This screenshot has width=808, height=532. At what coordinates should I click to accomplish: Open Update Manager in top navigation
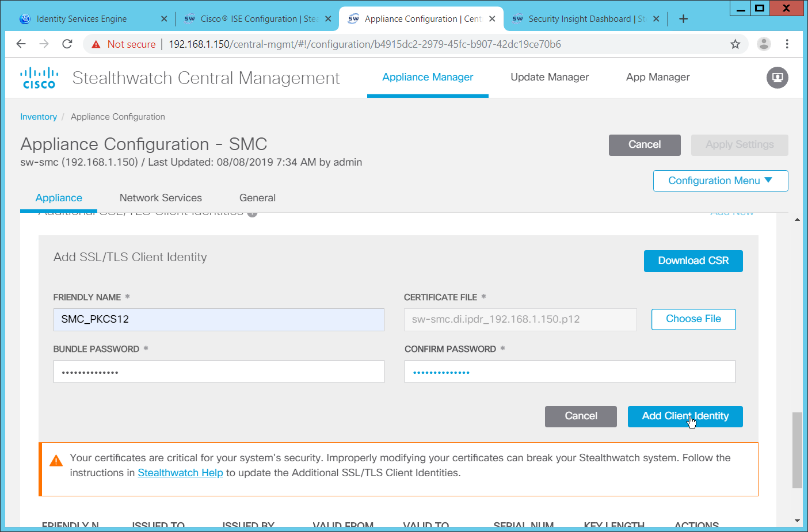(550, 77)
